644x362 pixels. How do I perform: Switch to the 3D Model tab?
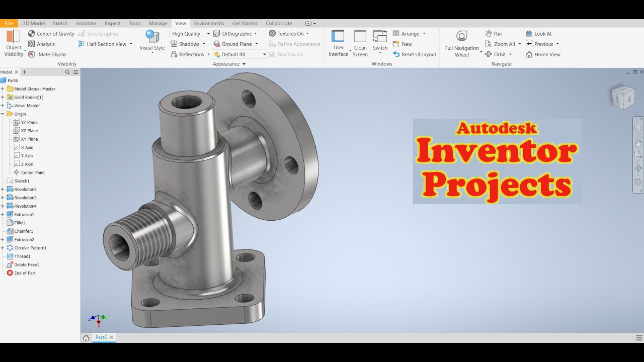point(34,23)
